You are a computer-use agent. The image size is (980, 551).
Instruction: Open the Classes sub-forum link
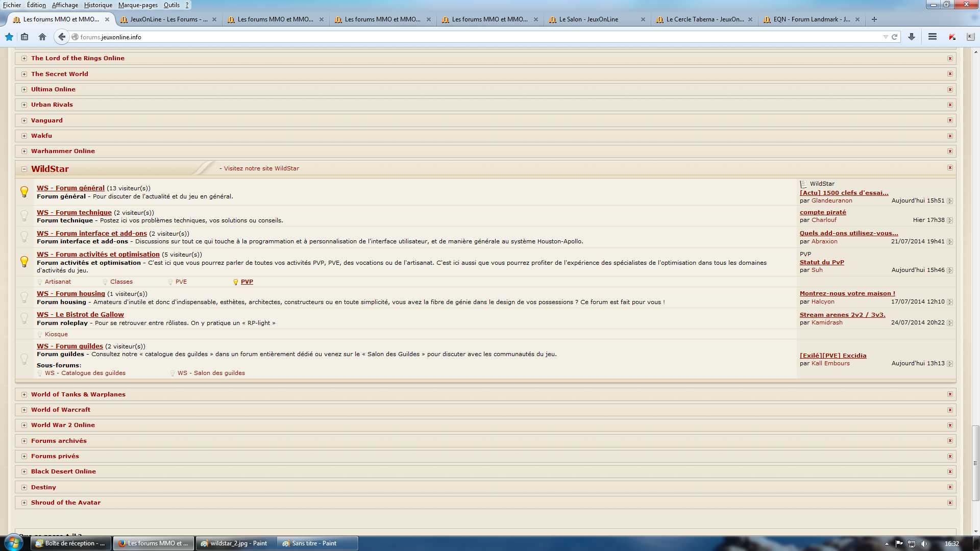121,282
